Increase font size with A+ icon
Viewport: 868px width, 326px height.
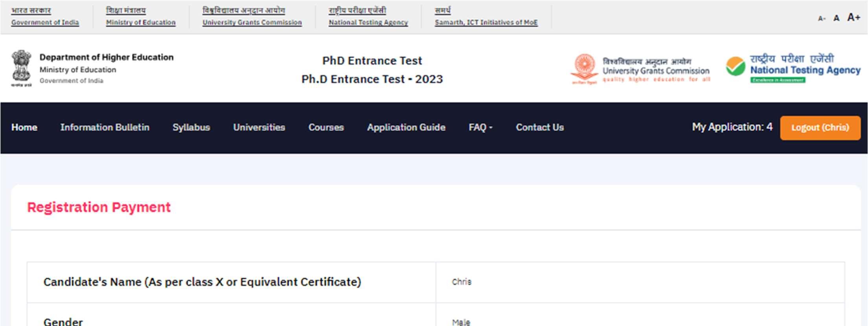[x=853, y=17]
